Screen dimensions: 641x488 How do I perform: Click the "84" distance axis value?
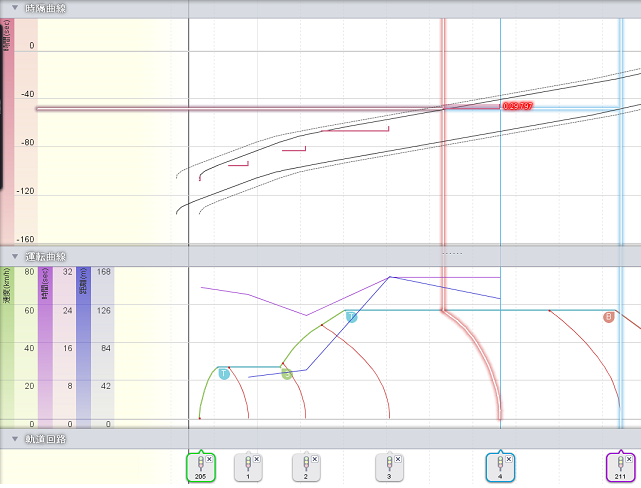click(106, 348)
